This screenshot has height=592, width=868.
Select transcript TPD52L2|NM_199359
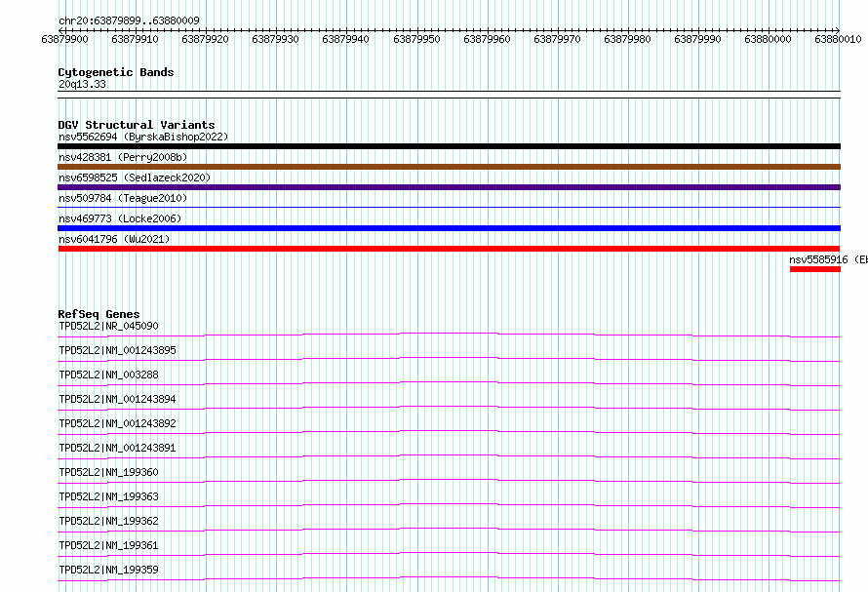pyautogui.click(x=108, y=570)
